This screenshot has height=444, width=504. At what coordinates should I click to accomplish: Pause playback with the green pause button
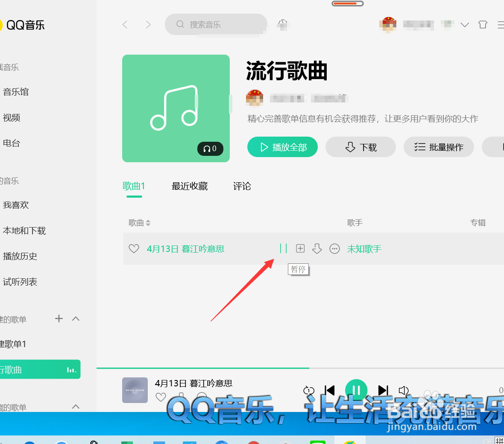356,390
